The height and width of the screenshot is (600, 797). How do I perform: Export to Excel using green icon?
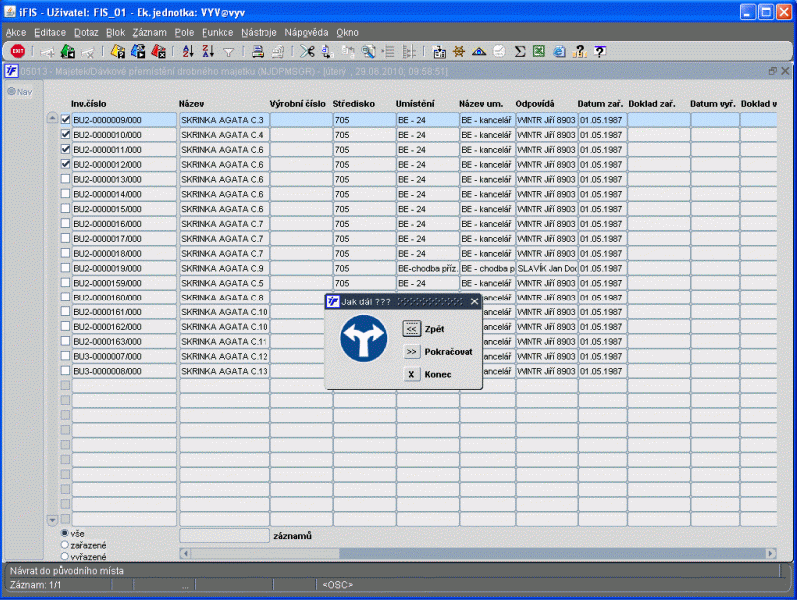(x=539, y=51)
